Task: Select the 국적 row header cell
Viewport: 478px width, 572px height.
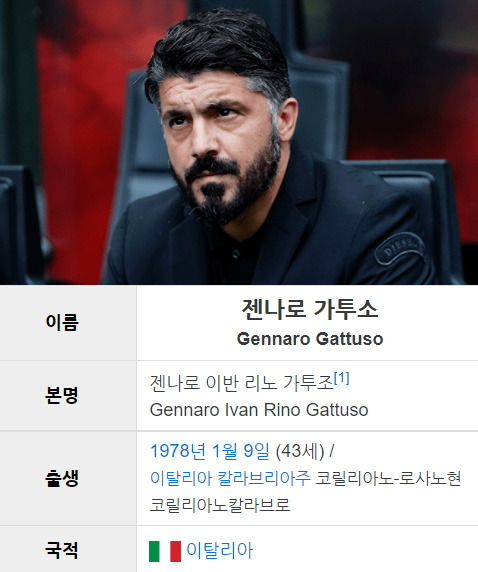Action: coord(68,549)
